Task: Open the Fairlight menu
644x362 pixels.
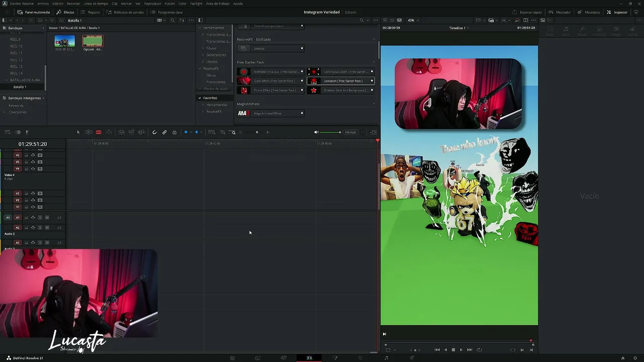Action: (x=196, y=4)
